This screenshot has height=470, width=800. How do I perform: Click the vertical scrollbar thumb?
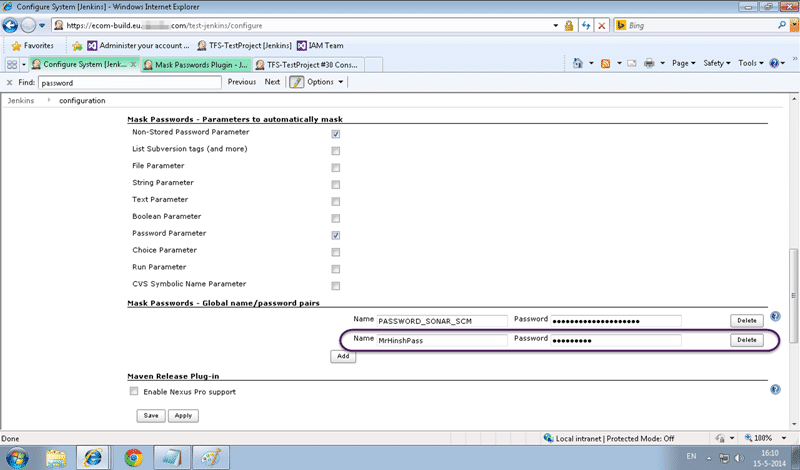pos(794,295)
